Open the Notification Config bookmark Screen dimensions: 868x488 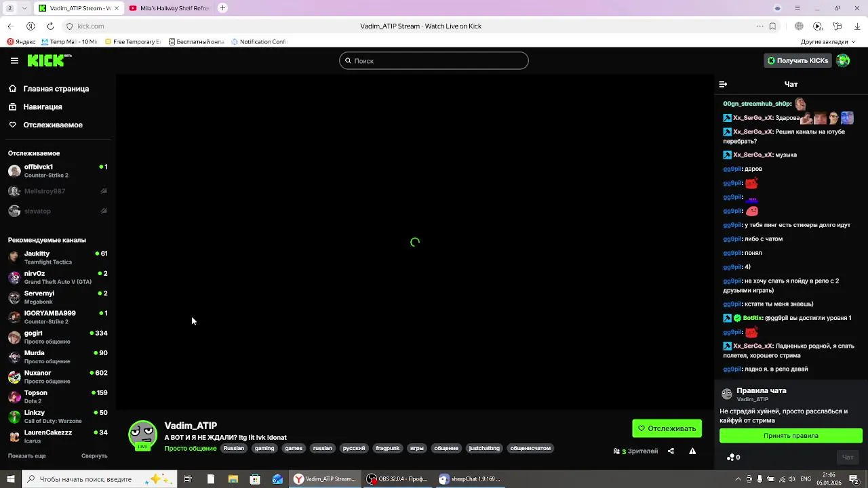[x=259, y=41]
